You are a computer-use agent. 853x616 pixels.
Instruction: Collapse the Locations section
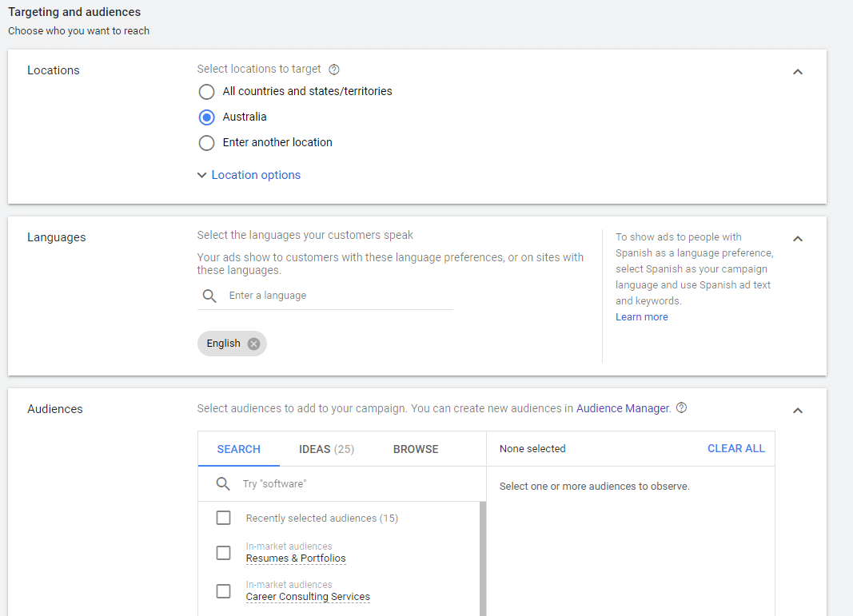click(x=797, y=72)
